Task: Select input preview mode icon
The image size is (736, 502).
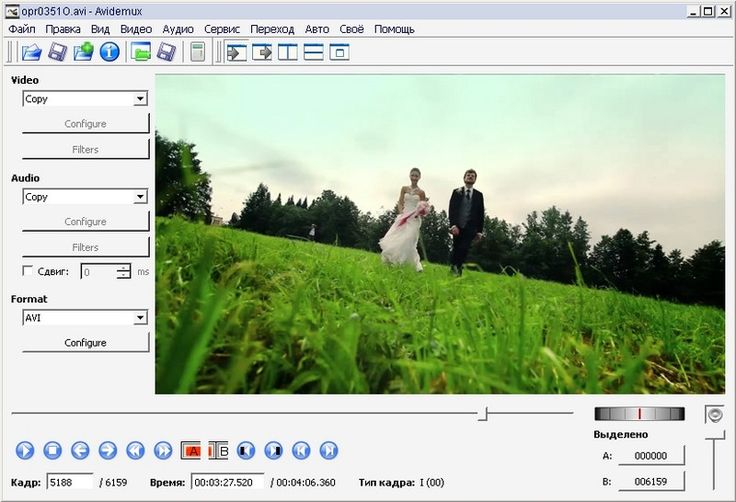Action: (x=236, y=52)
